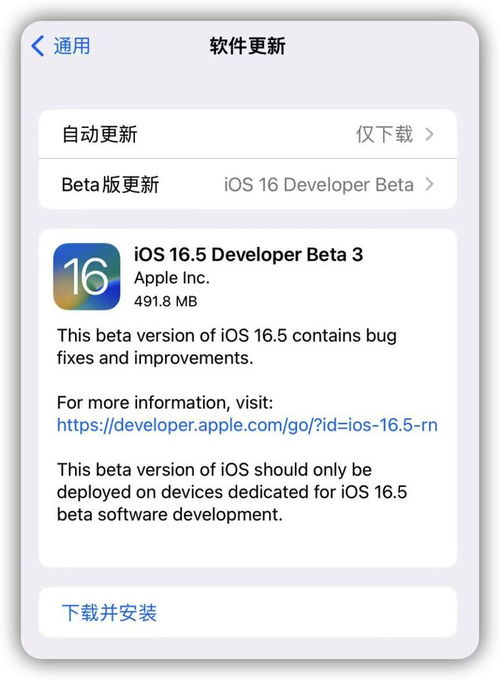Tap the 491.8 MB size label
The image size is (500, 680).
pyautogui.click(x=166, y=301)
